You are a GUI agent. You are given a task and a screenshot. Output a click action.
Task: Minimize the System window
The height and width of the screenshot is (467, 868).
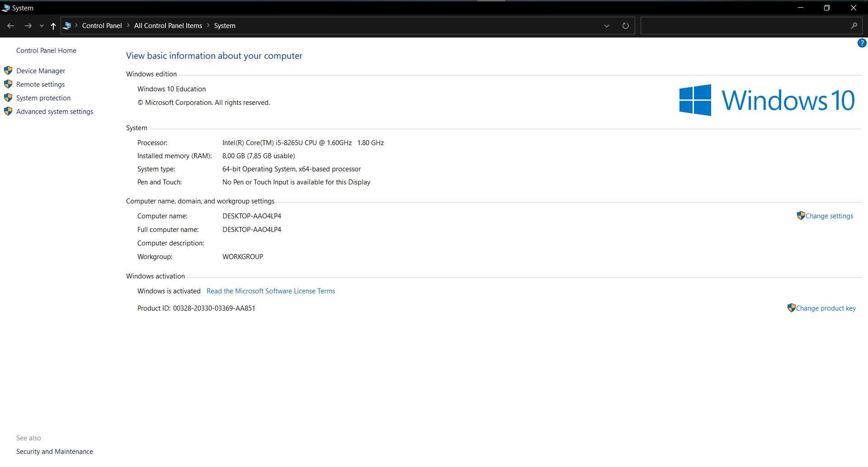(801, 8)
